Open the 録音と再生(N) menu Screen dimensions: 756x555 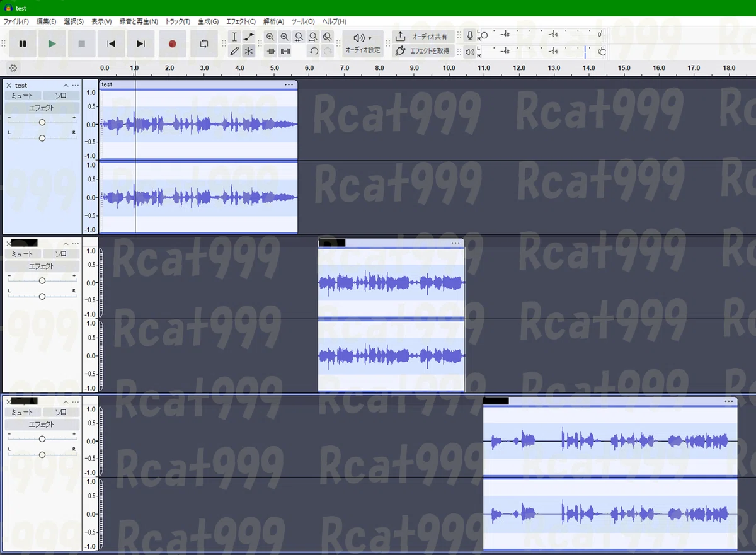tap(139, 21)
